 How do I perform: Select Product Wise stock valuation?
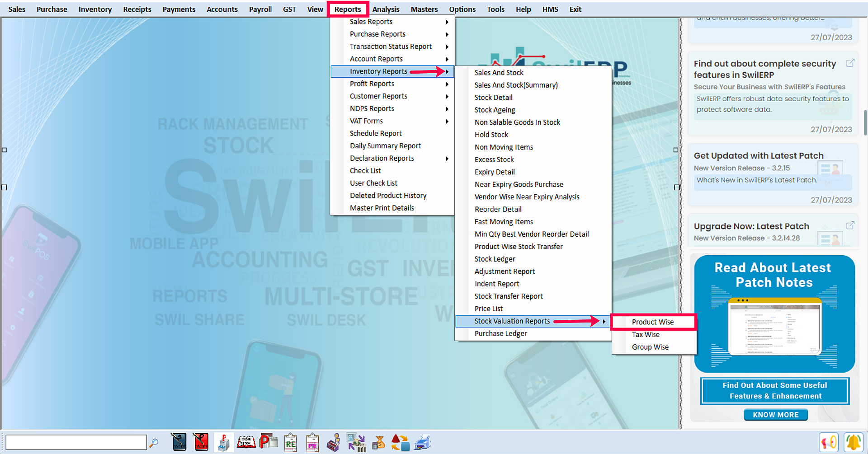[x=653, y=322]
